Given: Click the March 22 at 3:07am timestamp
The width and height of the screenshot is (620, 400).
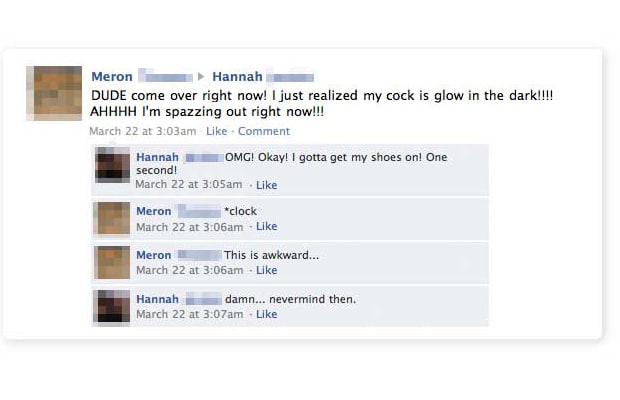Looking at the screenshot, I should (190, 314).
